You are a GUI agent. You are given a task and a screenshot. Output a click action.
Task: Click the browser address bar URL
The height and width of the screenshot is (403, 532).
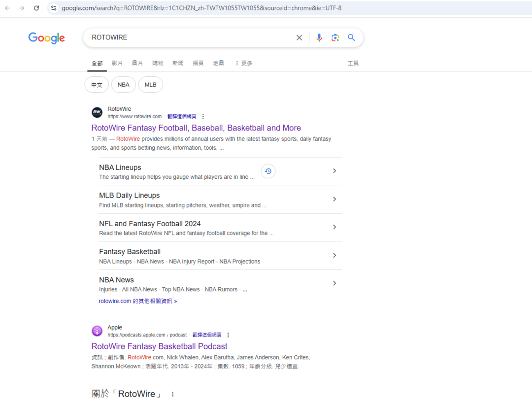(x=201, y=8)
